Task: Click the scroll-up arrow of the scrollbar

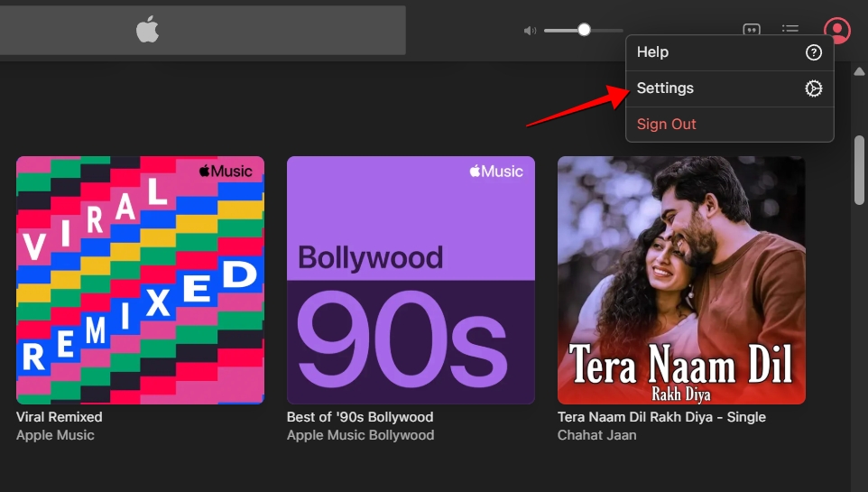Action: [859, 71]
